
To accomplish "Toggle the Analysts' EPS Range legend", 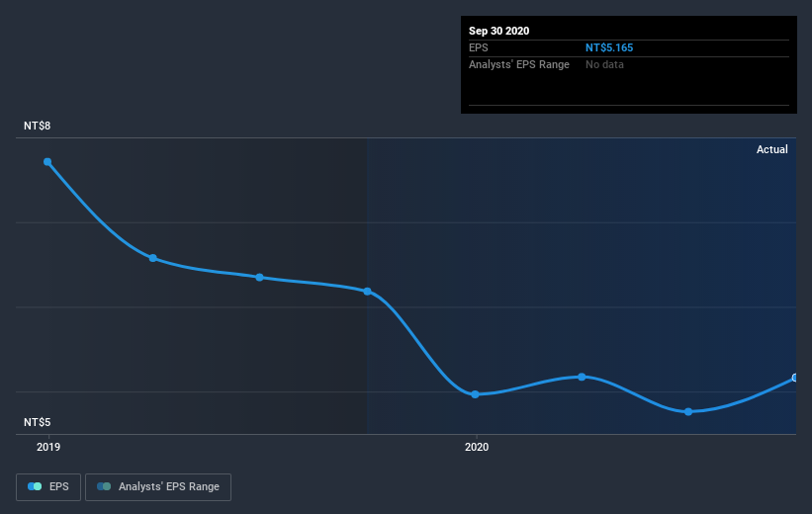I will [x=158, y=487].
